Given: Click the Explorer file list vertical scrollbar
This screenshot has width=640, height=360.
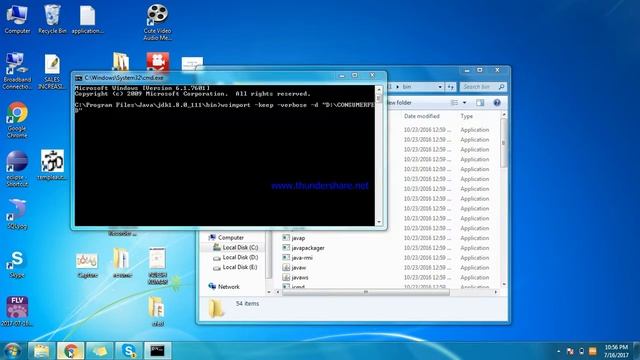Looking at the screenshot, I should [504, 143].
